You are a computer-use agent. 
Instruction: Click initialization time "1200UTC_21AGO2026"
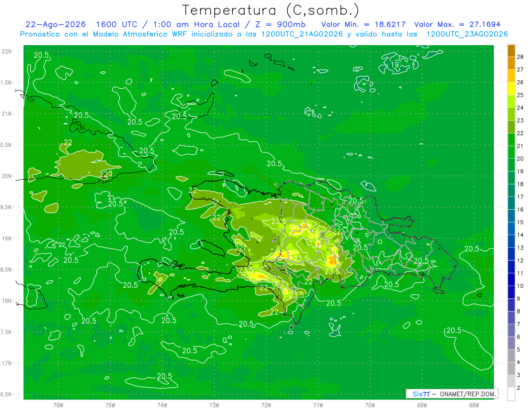(x=302, y=34)
